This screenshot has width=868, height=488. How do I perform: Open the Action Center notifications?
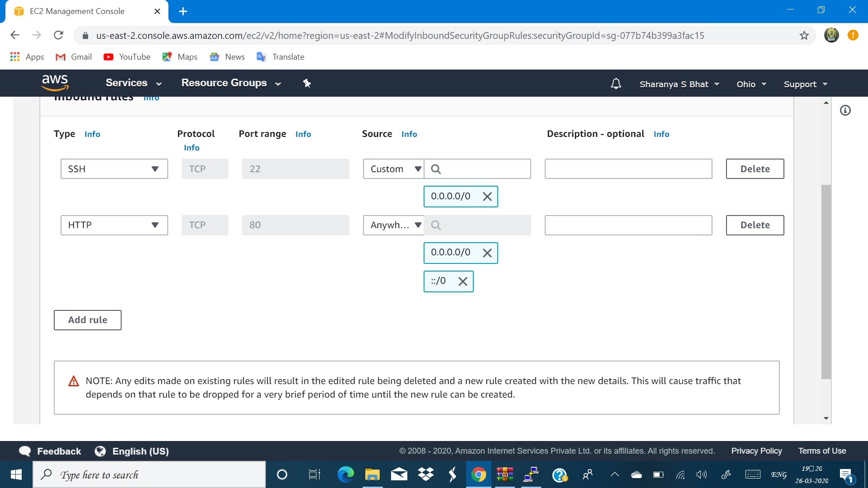click(846, 475)
